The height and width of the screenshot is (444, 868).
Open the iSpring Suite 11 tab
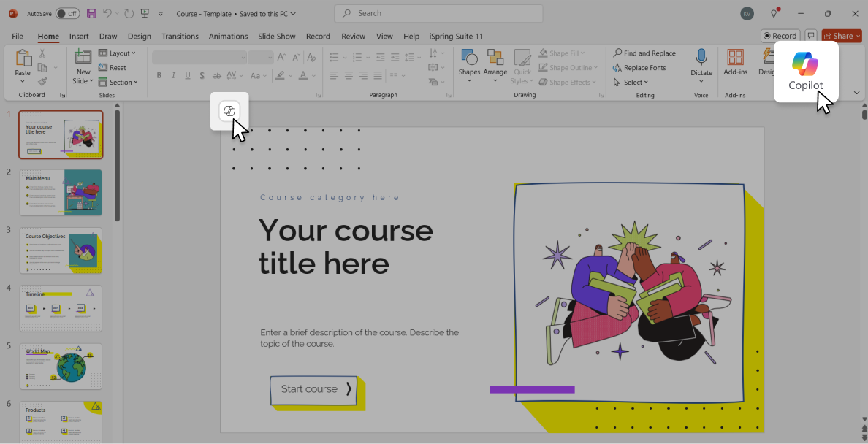[456, 36]
